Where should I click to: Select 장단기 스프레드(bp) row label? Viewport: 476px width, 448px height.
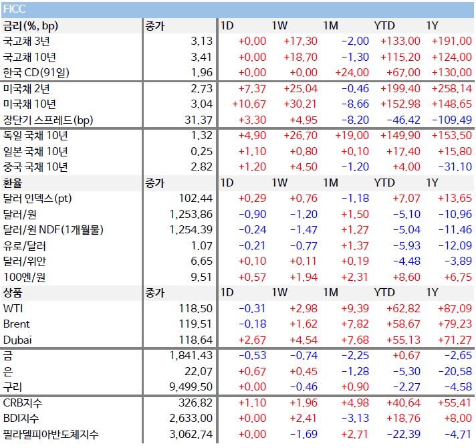[x=48, y=120]
